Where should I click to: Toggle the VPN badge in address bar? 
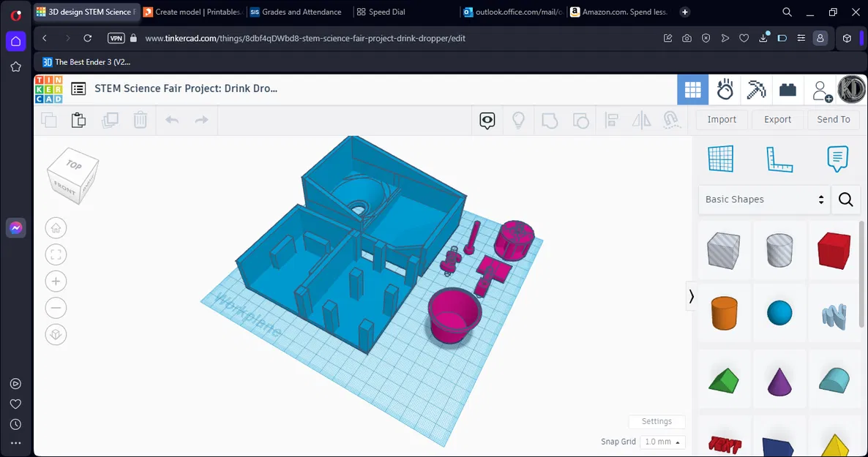click(x=116, y=38)
